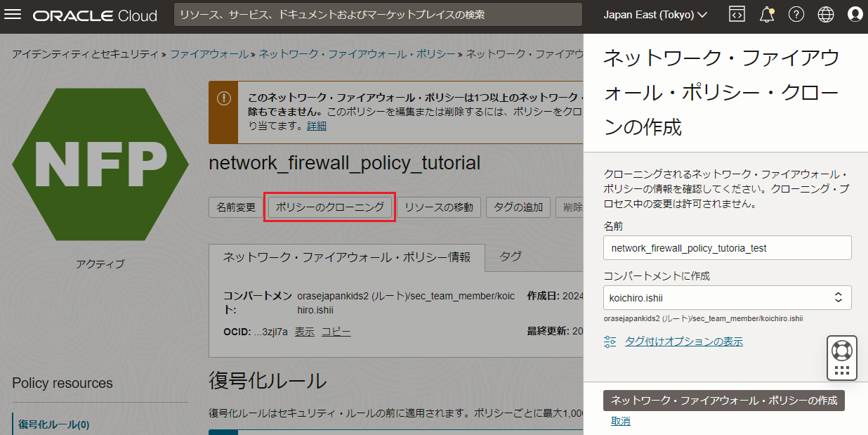Image resolution: width=868 pixels, height=435 pixels.
Task: Show tagging options (タグ付けオプションの表示)
Action: 683,342
